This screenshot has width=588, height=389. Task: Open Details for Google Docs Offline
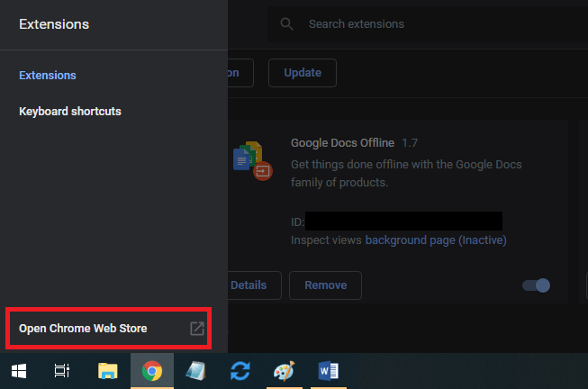[249, 285]
